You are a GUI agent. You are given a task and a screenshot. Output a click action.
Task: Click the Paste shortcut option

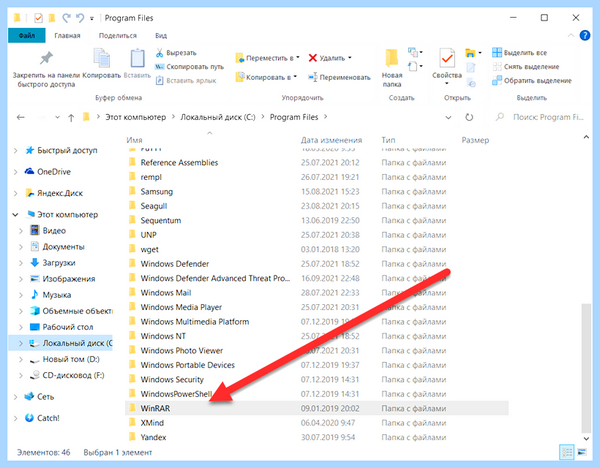tap(186, 81)
